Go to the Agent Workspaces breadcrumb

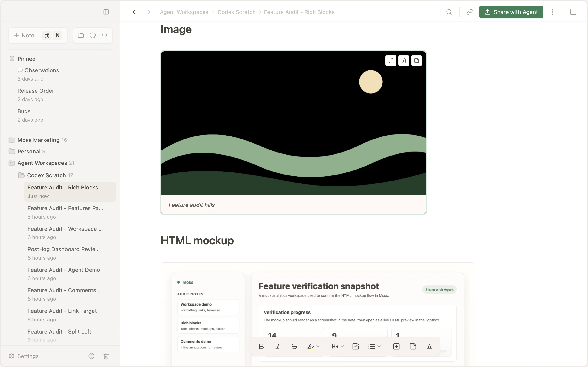(184, 12)
